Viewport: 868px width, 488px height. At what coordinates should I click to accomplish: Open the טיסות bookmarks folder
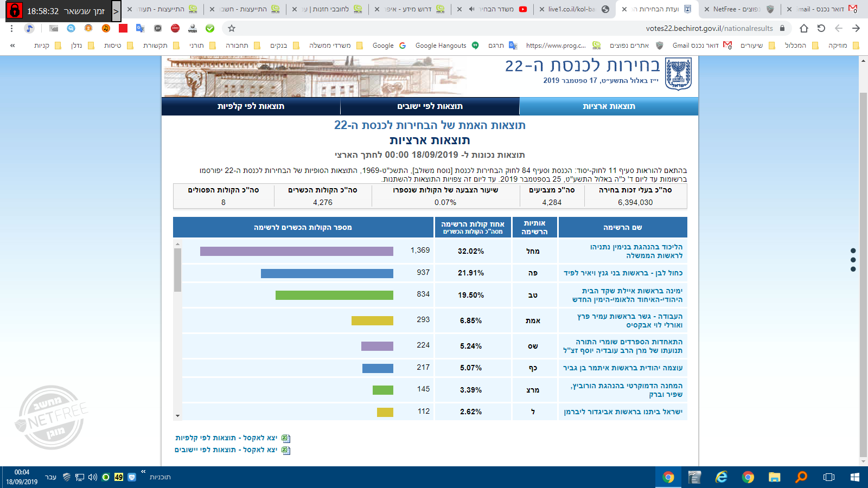(118, 46)
